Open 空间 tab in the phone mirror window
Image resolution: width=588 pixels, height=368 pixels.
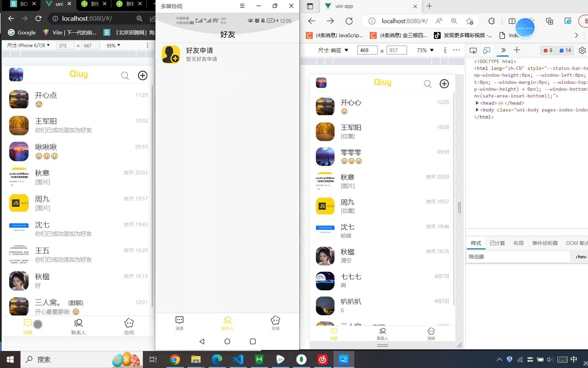(x=275, y=323)
